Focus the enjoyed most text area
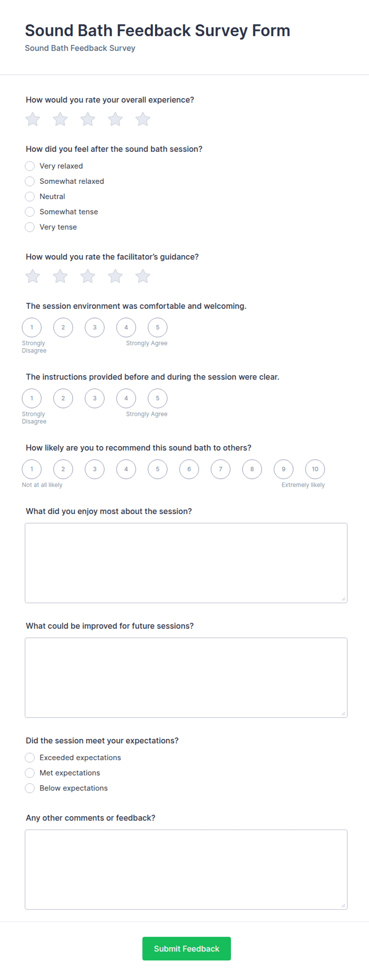The height and width of the screenshot is (980, 369). [x=186, y=563]
